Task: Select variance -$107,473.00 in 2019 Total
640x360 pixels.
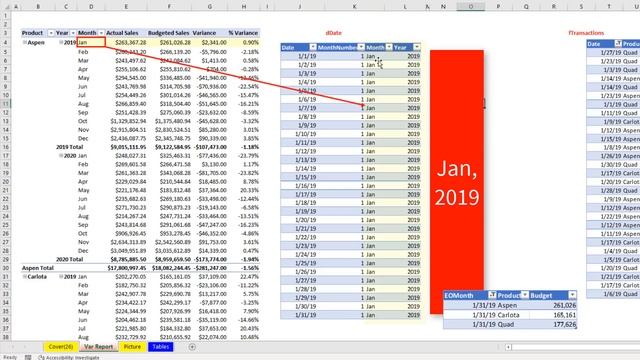Action: 209,147
